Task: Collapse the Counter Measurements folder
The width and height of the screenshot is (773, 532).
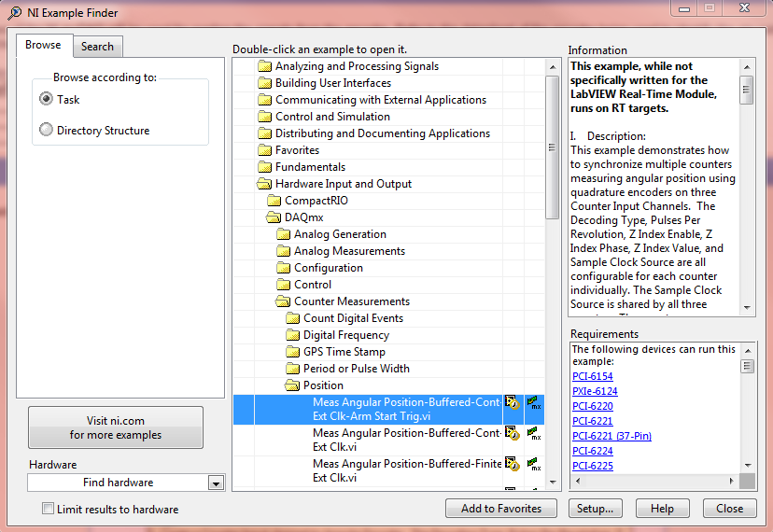Action: (x=283, y=301)
